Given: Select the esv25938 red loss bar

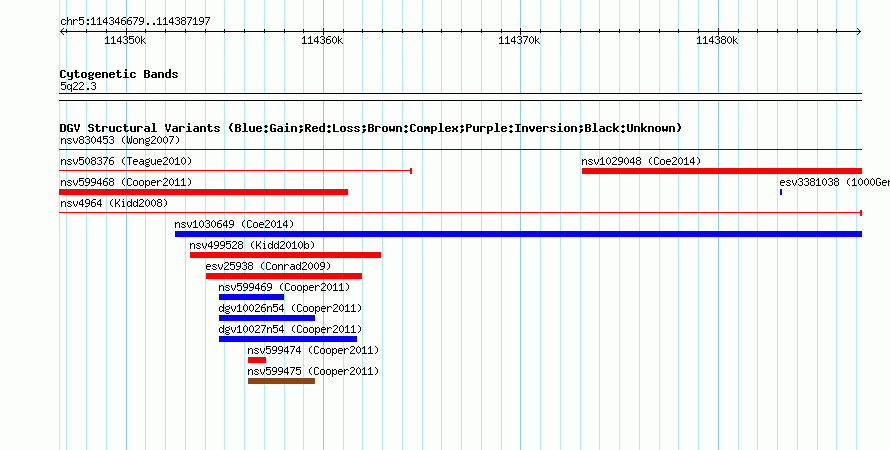Looking at the screenshot, I should [284, 276].
